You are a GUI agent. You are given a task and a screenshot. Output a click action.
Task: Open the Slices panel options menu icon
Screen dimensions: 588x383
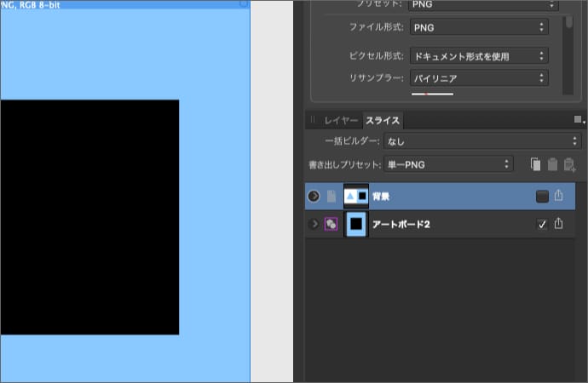coord(579,120)
